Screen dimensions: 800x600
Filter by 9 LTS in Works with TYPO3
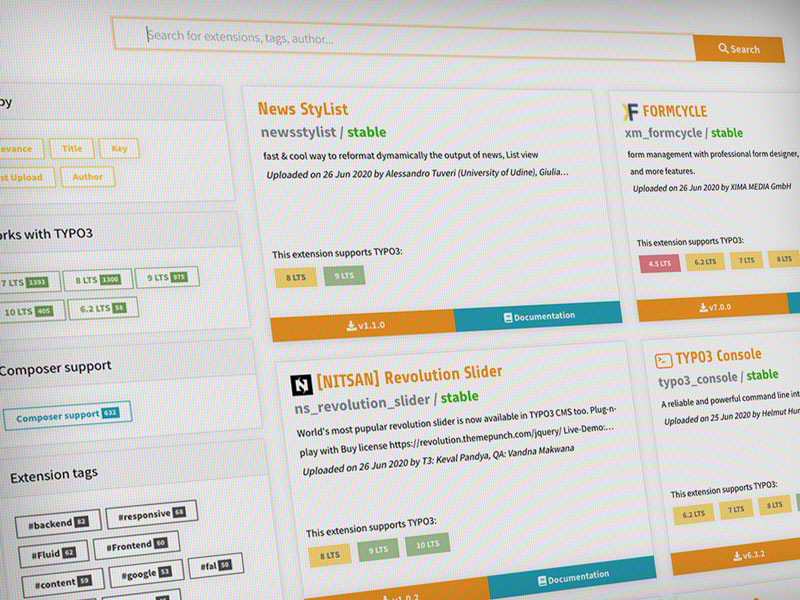(x=167, y=277)
